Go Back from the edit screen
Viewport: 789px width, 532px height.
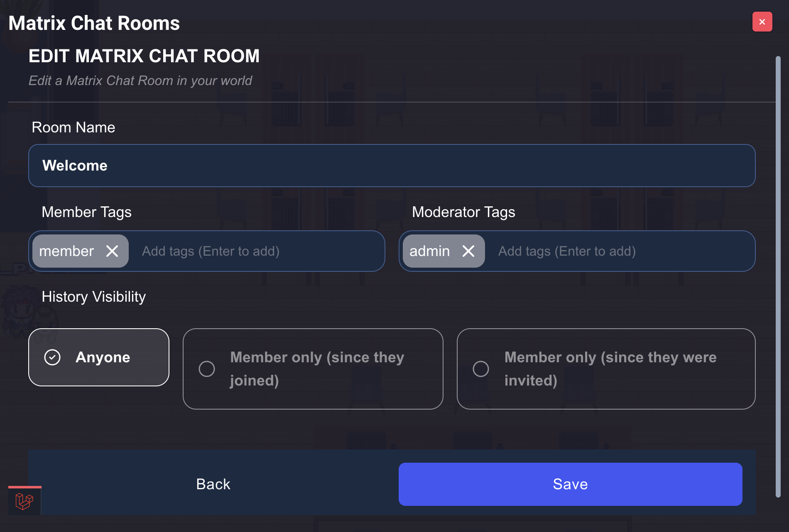pyautogui.click(x=213, y=484)
